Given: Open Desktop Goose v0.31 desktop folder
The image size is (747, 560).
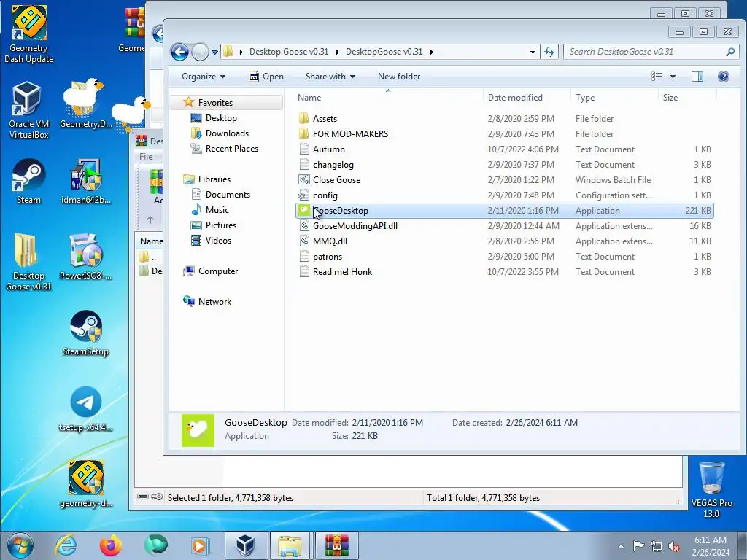Looking at the screenshot, I should coord(28,262).
